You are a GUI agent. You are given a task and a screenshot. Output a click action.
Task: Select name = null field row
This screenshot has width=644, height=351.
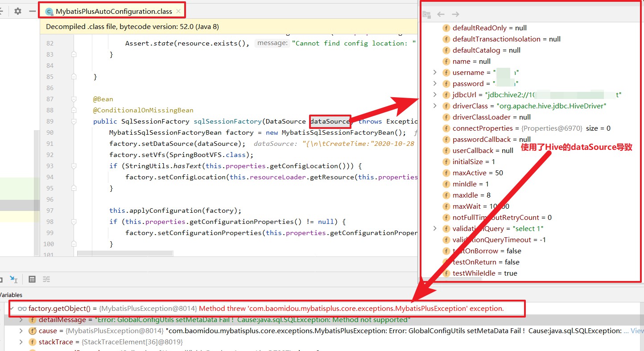click(466, 61)
